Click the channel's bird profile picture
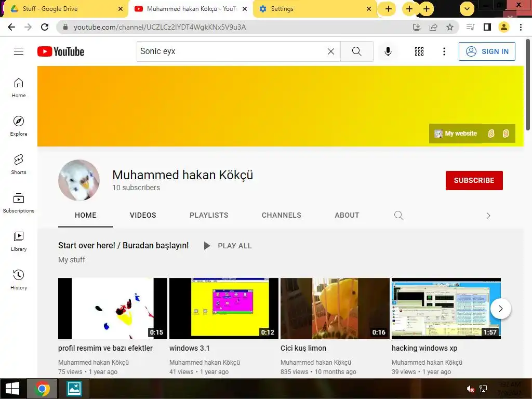The image size is (532, 399). pos(79,180)
